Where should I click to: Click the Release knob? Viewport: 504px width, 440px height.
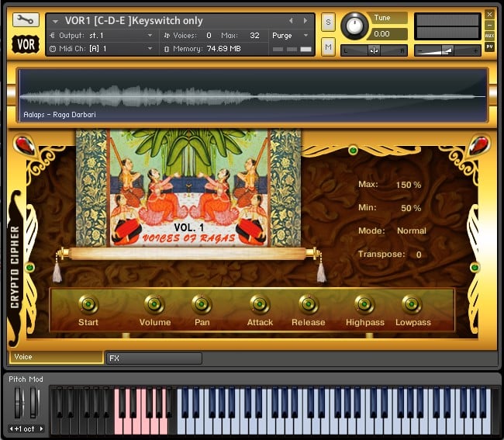pos(308,304)
